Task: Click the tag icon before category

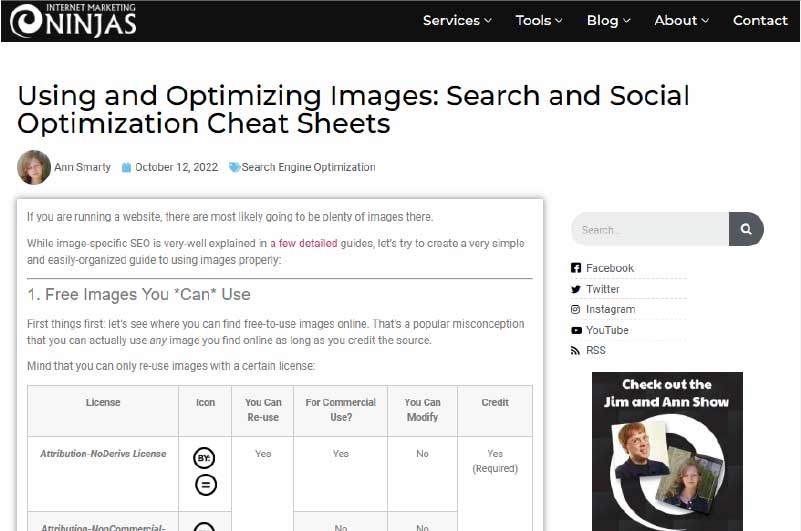Action: (x=234, y=167)
